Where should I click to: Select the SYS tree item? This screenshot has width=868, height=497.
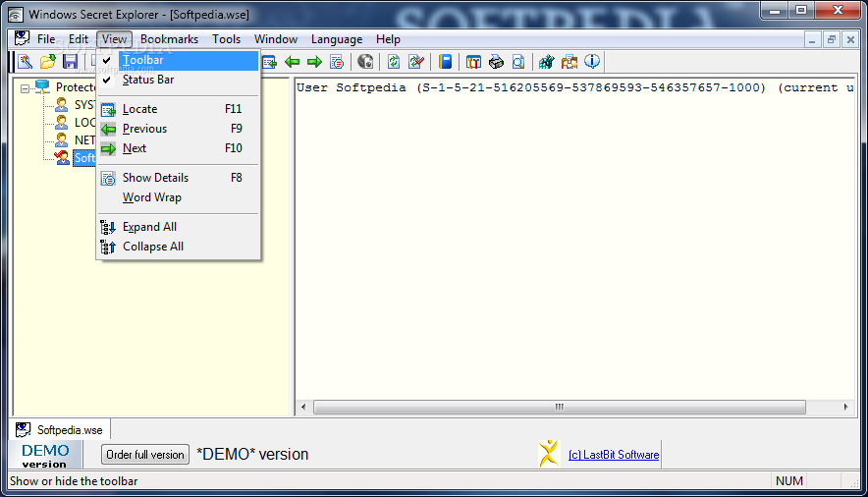[x=84, y=105]
